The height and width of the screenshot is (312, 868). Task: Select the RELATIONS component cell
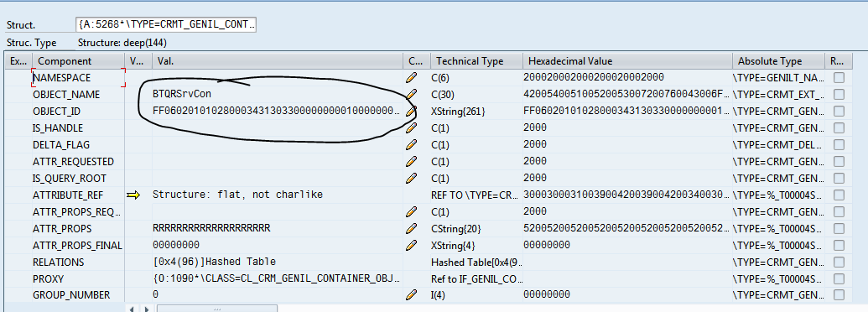pyautogui.click(x=78, y=262)
